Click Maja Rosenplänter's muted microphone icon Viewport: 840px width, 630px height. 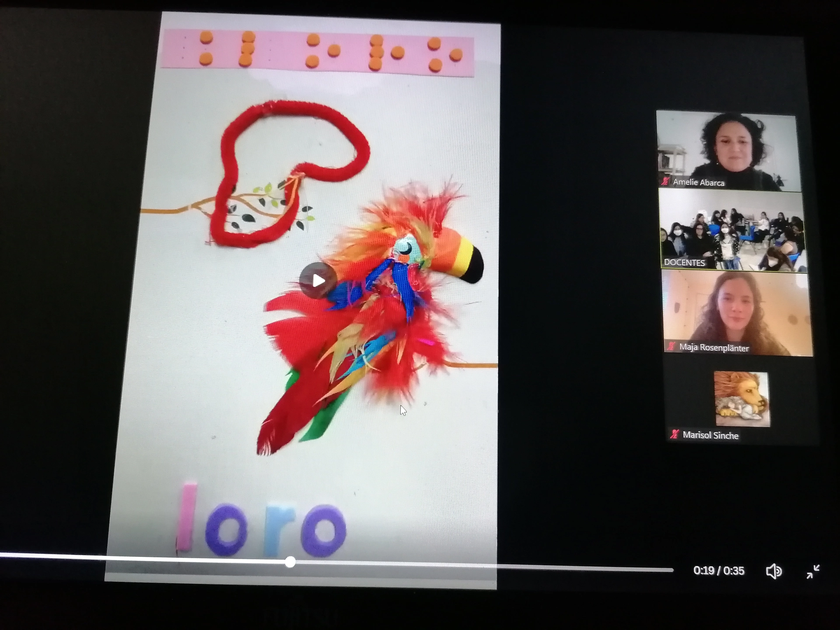click(x=671, y=346)
